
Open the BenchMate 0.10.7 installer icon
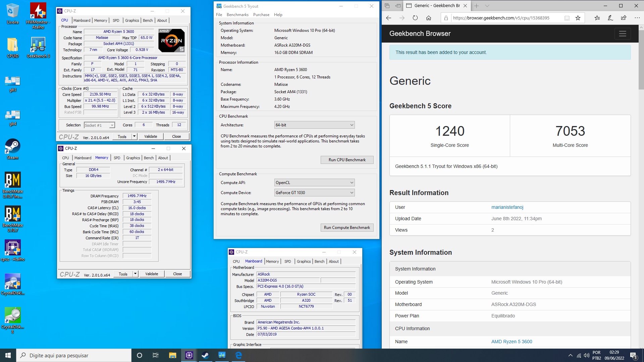pyautogui.click(x=12, y=185)
